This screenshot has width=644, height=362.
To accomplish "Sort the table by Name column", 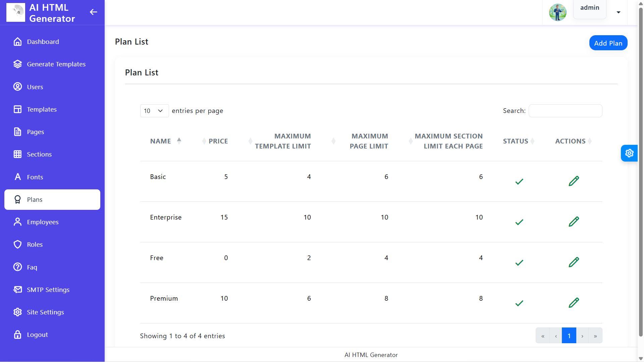I will coord(161,141).
